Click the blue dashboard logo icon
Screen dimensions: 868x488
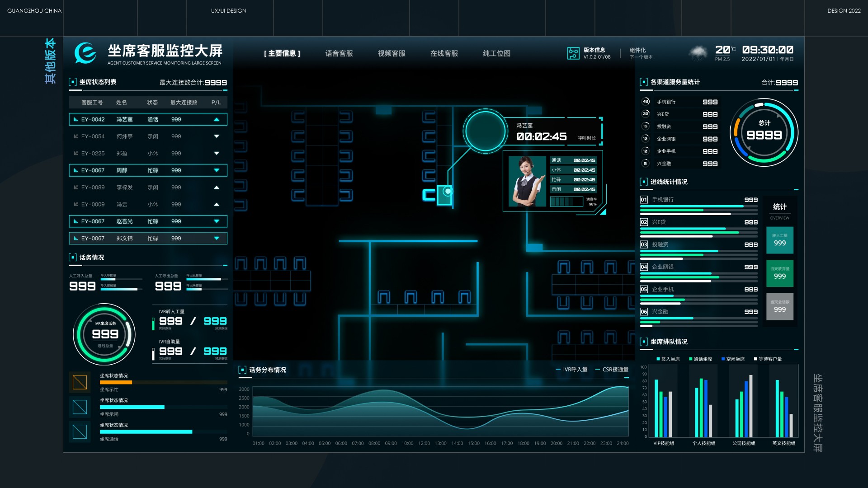[x=85, y=53]
